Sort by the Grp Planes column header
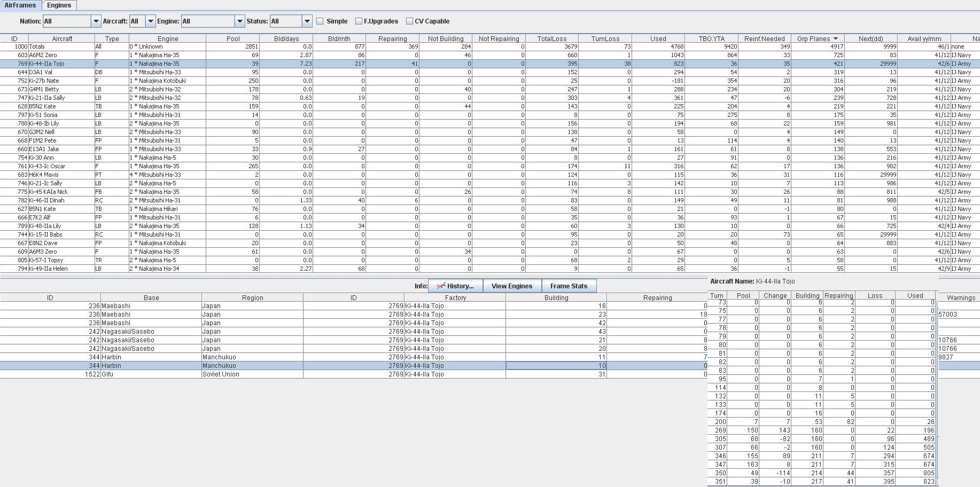Viewport: 980px width, 487px height. pos(818,38)
